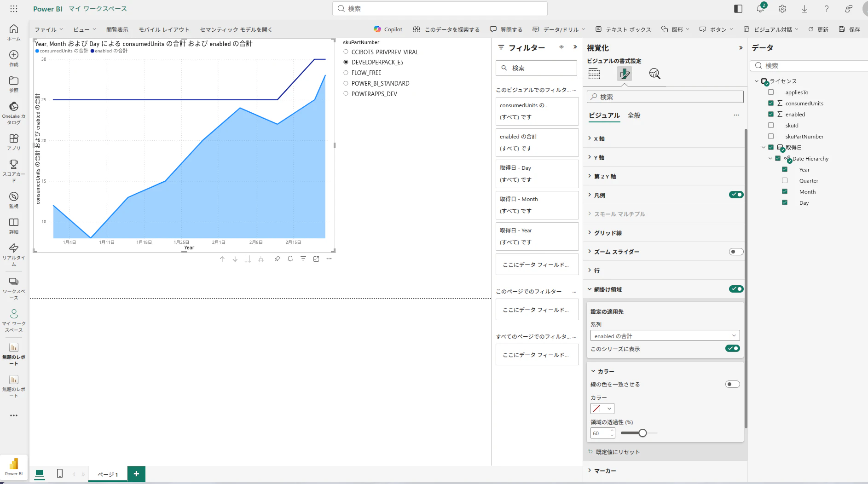Select the ビジュアル formatting tab
Image resolution: width=868 pixels, height=484 pixels.
(x=604, y=115)
